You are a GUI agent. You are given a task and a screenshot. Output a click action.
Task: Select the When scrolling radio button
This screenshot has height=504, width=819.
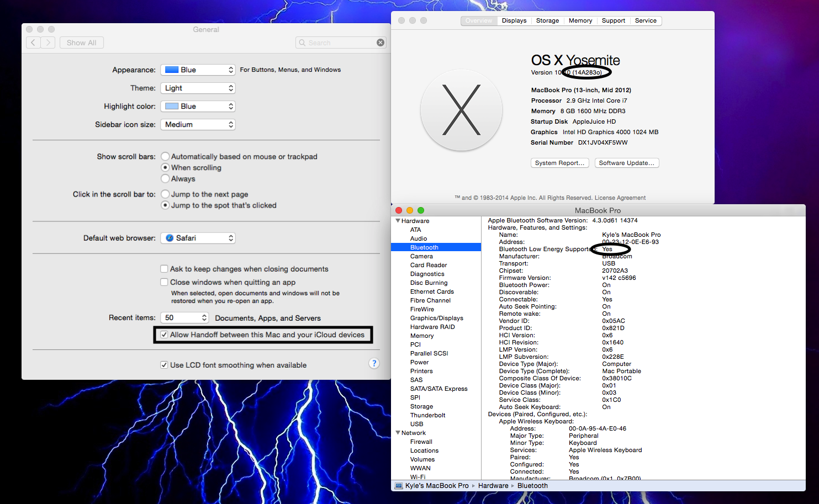pyautogui.click(x=165, y=167)
